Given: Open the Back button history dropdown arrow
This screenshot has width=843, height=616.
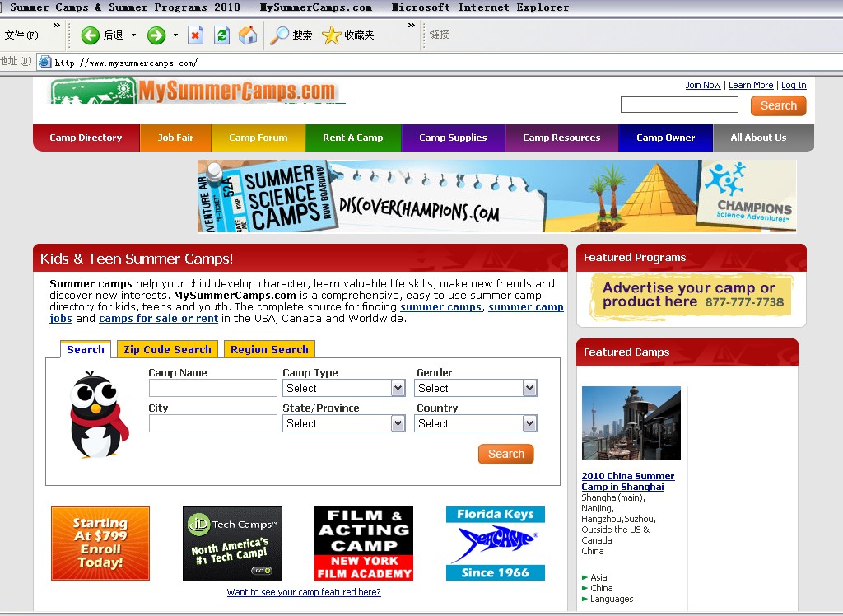Looking at the screenshot, I should (134, 35).
